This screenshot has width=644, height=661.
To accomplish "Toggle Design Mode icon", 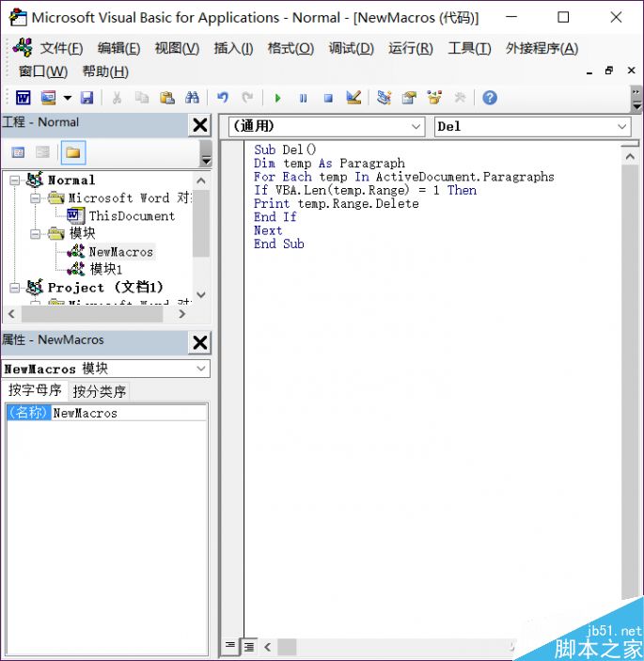I will pyautogui.click(x=353, y=98).
